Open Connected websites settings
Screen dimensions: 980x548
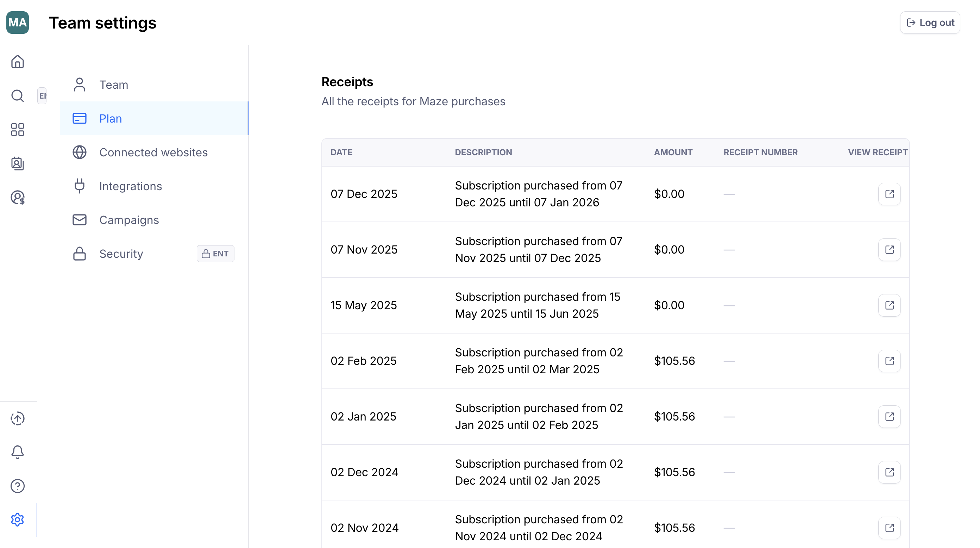coord(153,152)
